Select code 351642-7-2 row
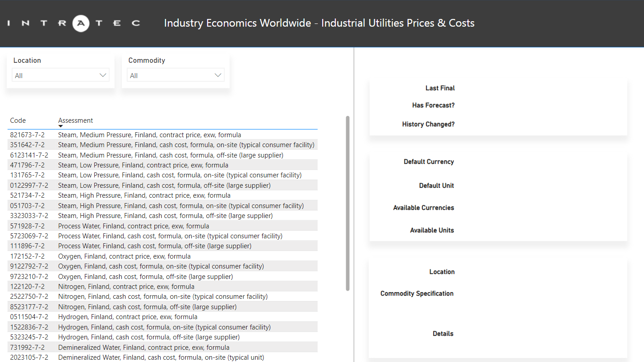Screen dimensions: 644x362 [x=28, y=145]
